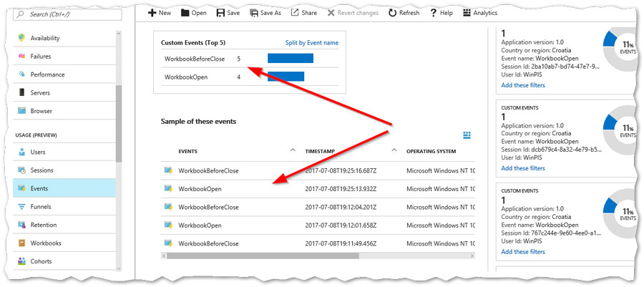Launch Analytics from the toolbar
Image resolution: width=644 pixels, height=287 pixels.
point(479,13)
